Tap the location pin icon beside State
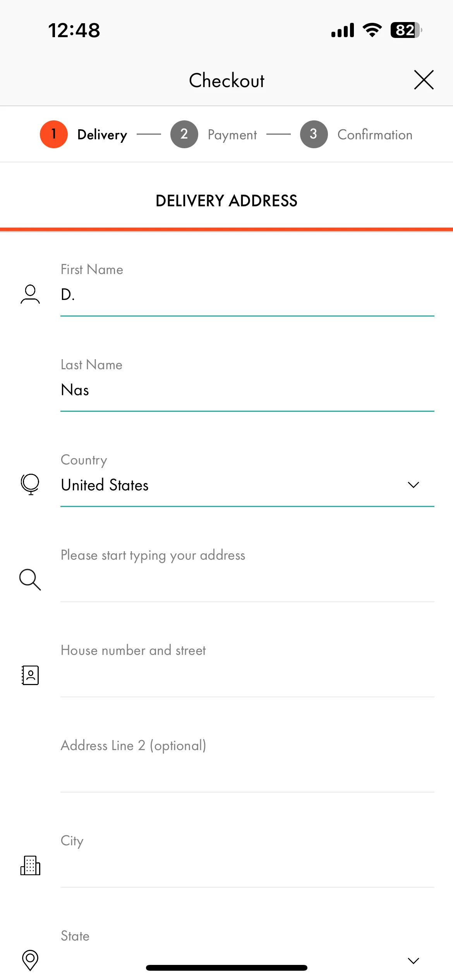Screen dimensions: 453x980 [30, 960]
